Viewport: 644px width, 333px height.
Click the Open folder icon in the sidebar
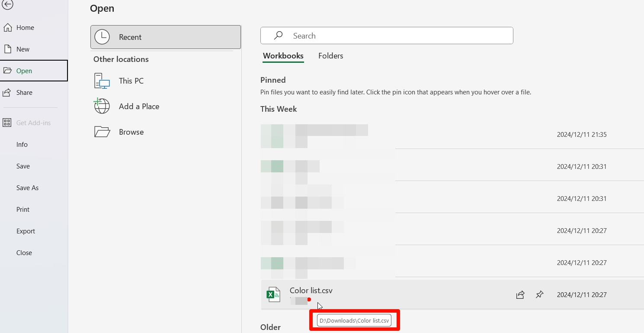tap(7, 71)
